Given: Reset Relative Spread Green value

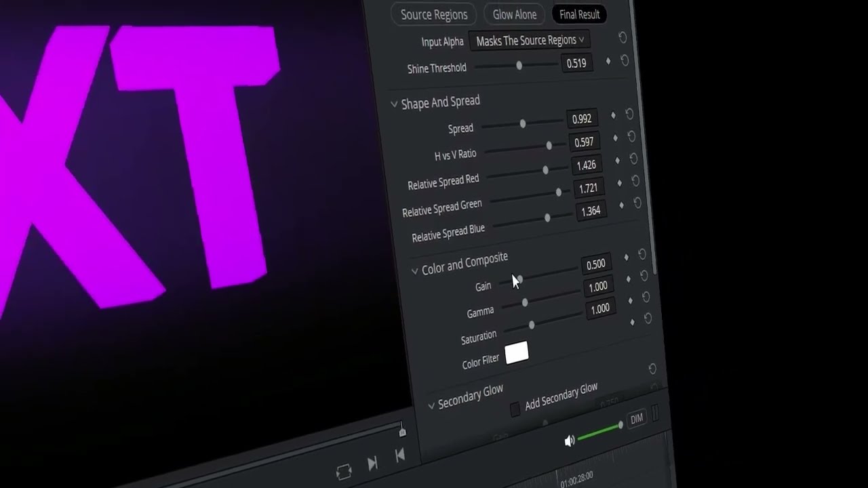Looking at the screenshot, I should [635, 181].
